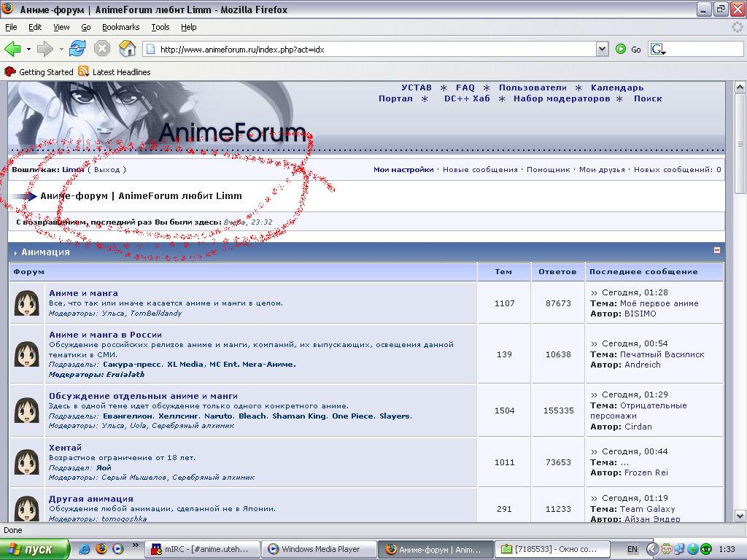The width and height of the screenshot is (747, 560).
Task: Expand the address bar URL dropdown
Action: tap(602, 49)
